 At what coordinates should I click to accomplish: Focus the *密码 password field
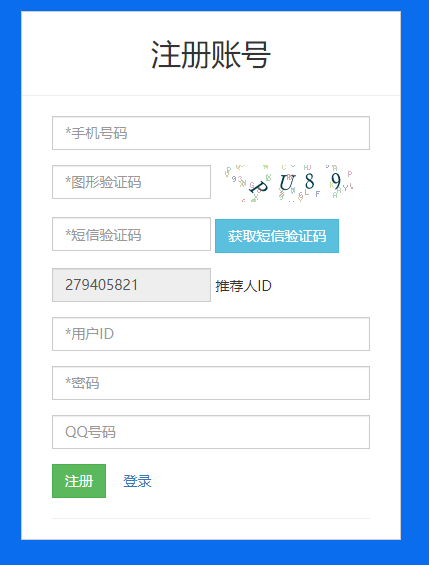(211, 383)
